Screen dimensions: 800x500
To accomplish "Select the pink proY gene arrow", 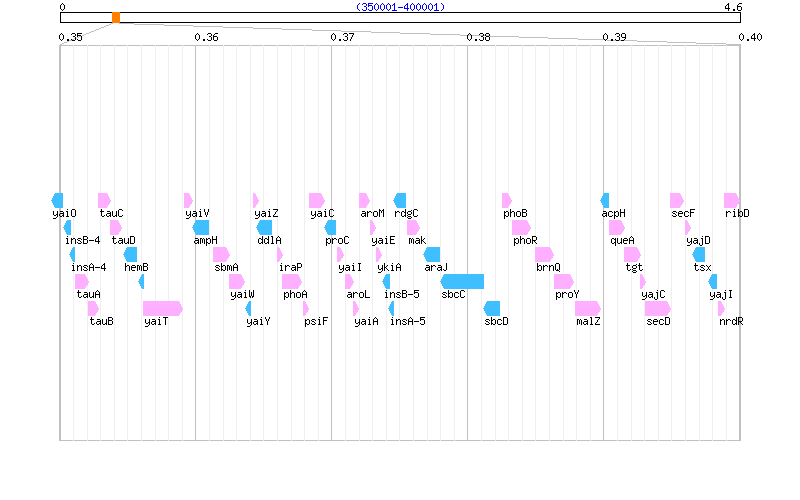I will (x=564, y=281).
